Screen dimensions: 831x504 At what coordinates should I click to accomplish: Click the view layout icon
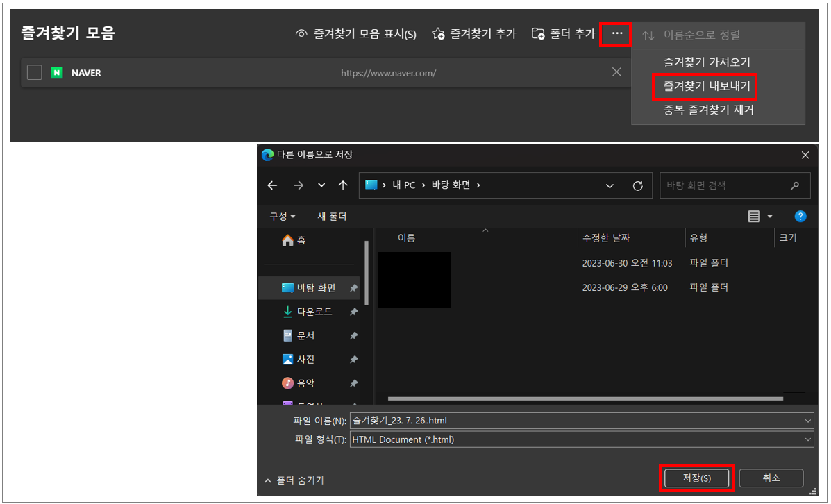pos(754,216)
